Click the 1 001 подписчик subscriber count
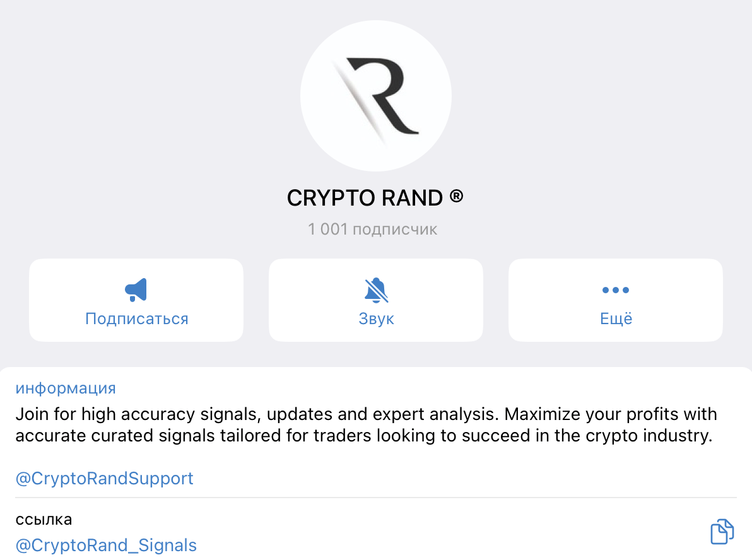 pyautogui.click(x=372, y=229)
